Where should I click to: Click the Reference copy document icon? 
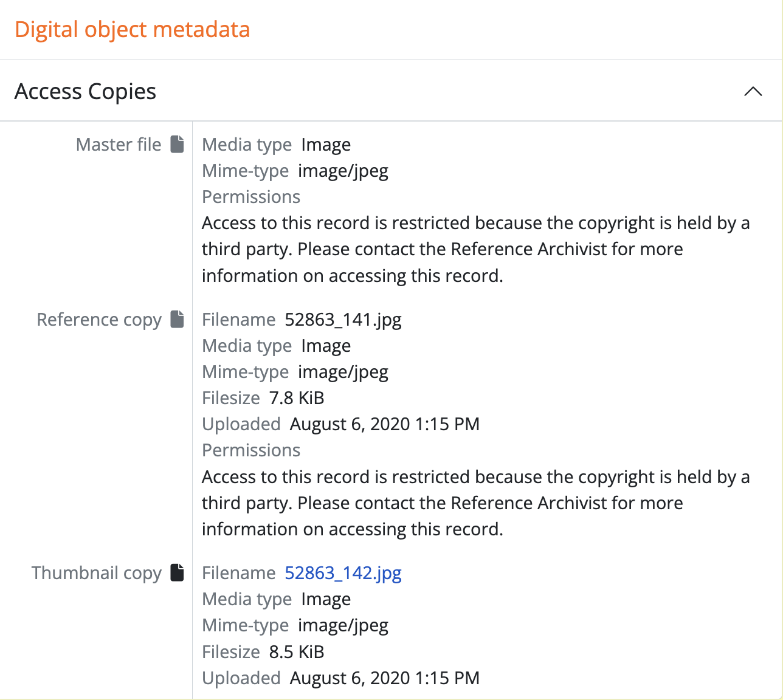click(177, 319)
